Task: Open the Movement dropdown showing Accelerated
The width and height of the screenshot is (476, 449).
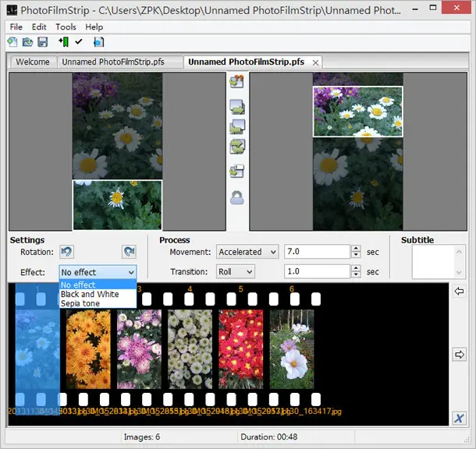Action: 247,252
